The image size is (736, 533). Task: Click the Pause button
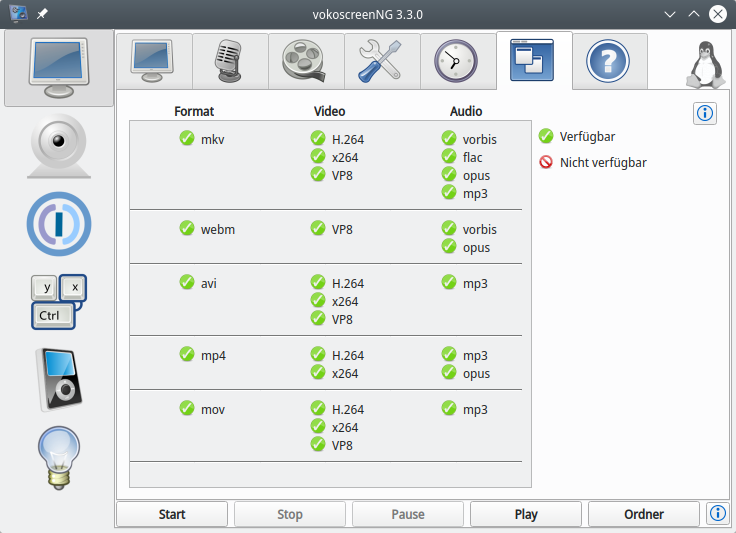pos(408,514)
